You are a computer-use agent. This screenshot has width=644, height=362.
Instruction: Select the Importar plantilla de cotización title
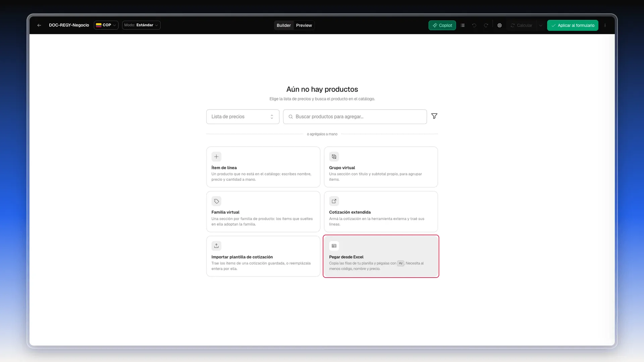pos(242,257)
